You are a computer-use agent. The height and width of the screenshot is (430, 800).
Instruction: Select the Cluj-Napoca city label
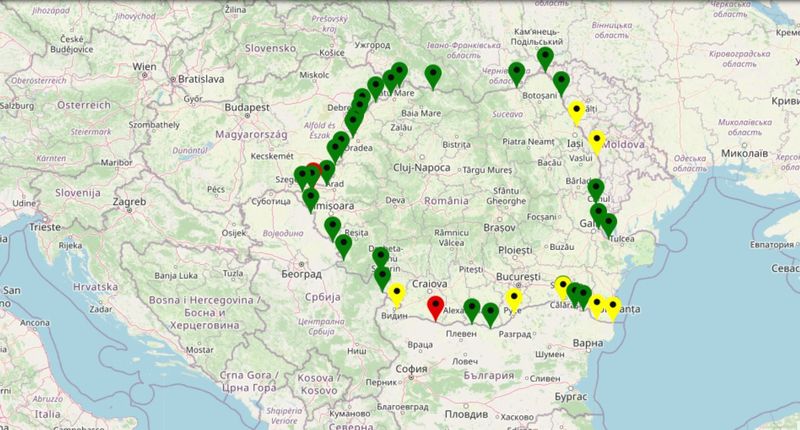point(421,168)
